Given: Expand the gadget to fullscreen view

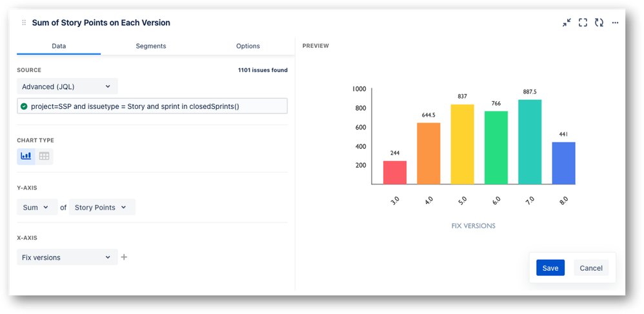Looking at the screenshot, I should [x=583, y=23].
